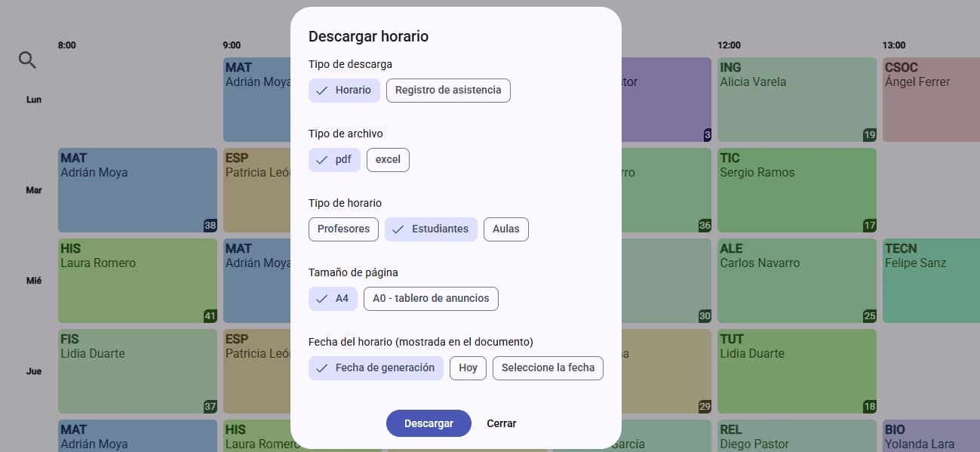Viewport: 980px width, 452px height.
Task: Open TECN class with Felipe Sanz
Action: coord(930,281)
